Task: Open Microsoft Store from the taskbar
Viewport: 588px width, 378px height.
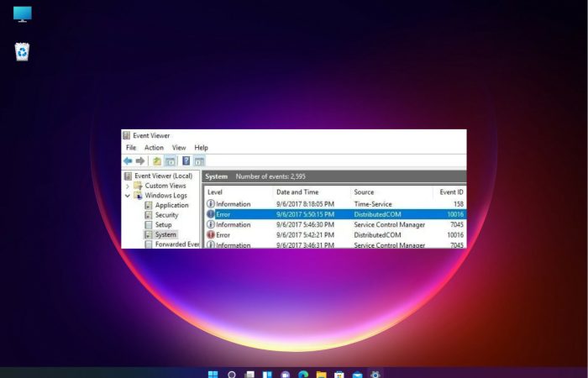Action: click(x=339, y=375)
